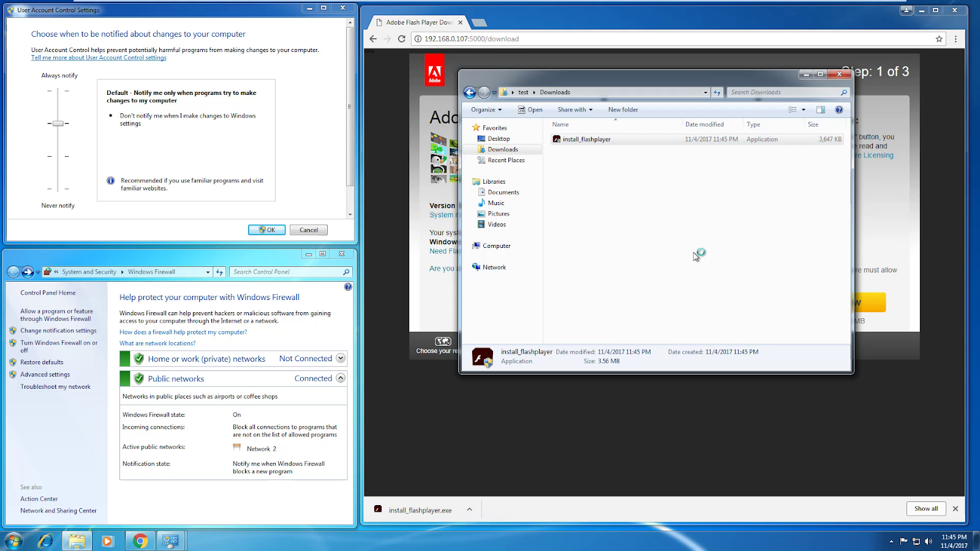The width and height of the screenshot is (980, 551).
Task: Close the Adobe Flash Player tab
Action: point(461,22)
